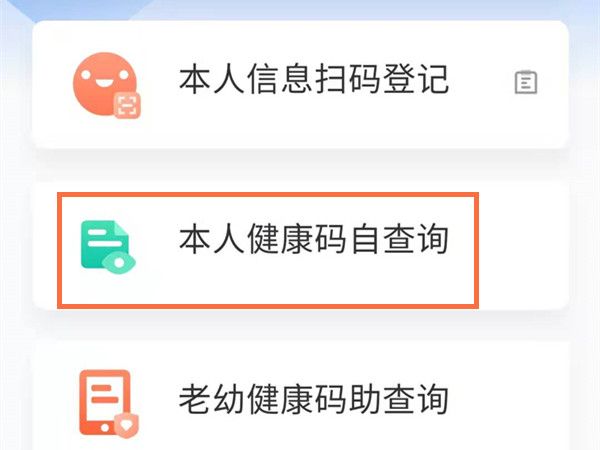Screen dimensions: 600x450
Task: Tap the green health code document icon
Action: (105, 244)
